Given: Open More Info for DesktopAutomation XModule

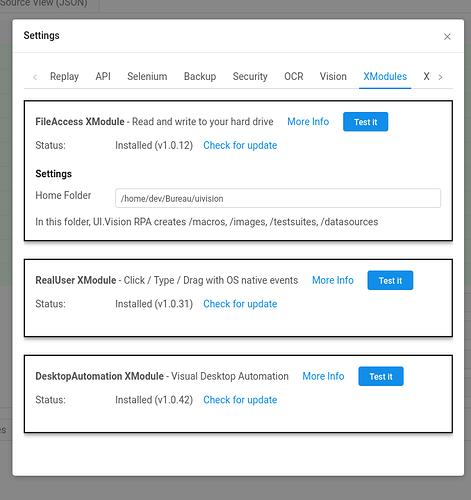Looking at the screenshot, I should point(323,376).
